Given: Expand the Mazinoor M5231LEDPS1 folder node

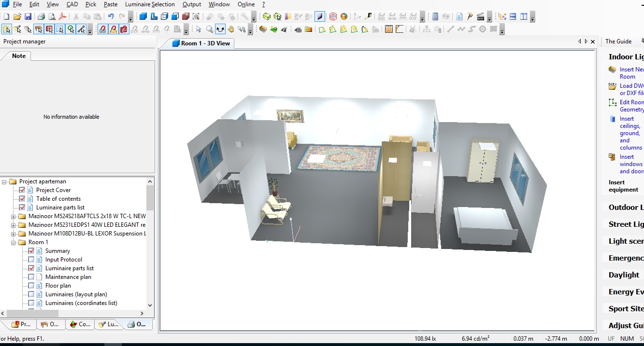Looking at the screenshot, I should point(14,225).
